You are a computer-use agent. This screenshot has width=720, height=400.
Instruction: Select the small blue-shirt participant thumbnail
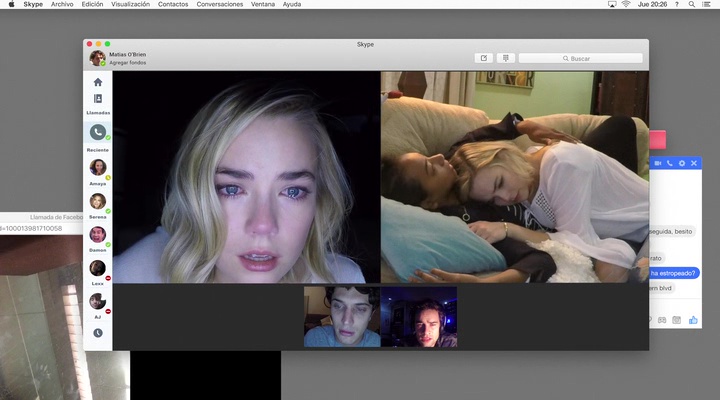click(342, 317)
